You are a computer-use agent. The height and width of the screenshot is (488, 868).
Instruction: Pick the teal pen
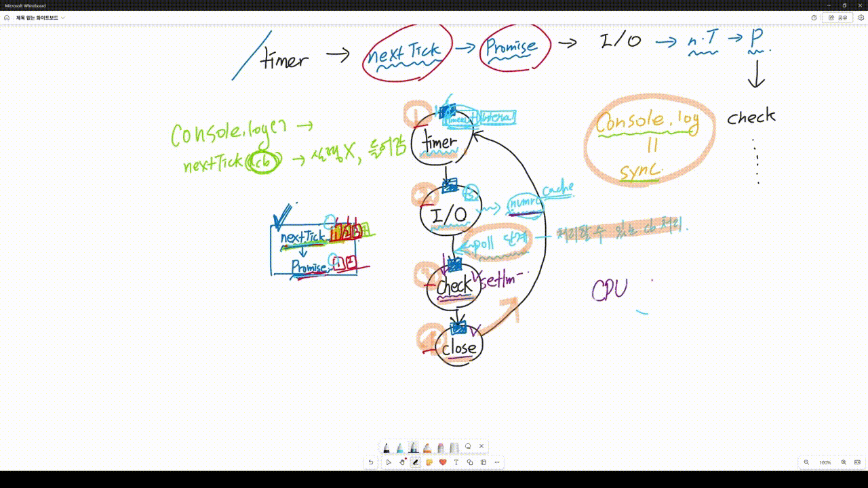pos(400,447)
